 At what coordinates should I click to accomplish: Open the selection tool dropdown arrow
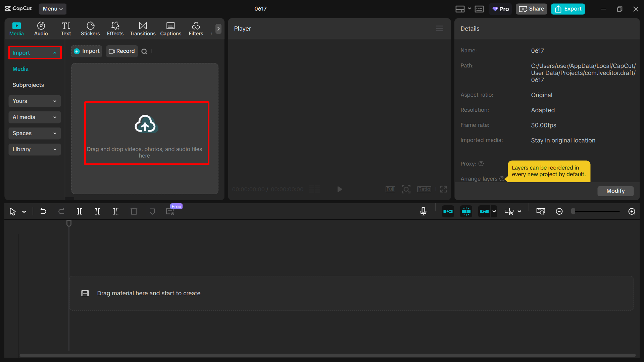[x=24, y=211]
